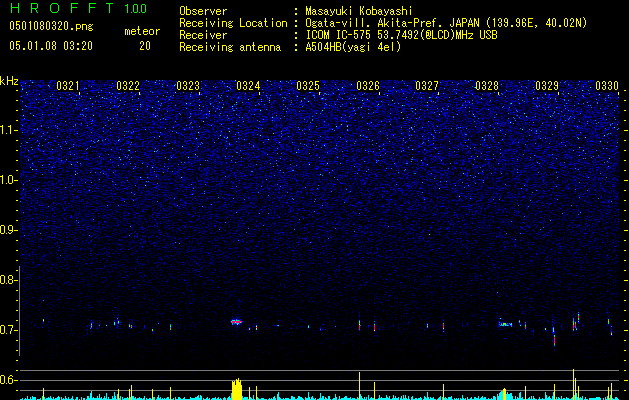Click the Receiver label
629x400 pixels.
203,35
